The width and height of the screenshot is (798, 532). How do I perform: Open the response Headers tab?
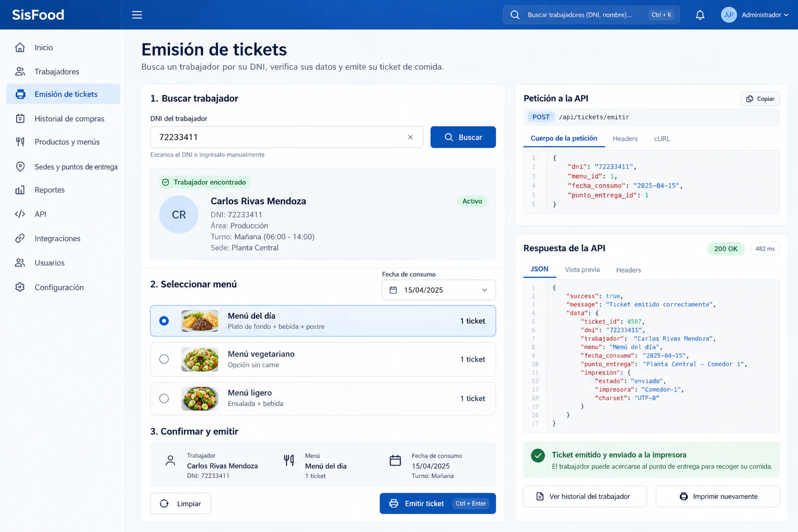[x=629, y=270]
